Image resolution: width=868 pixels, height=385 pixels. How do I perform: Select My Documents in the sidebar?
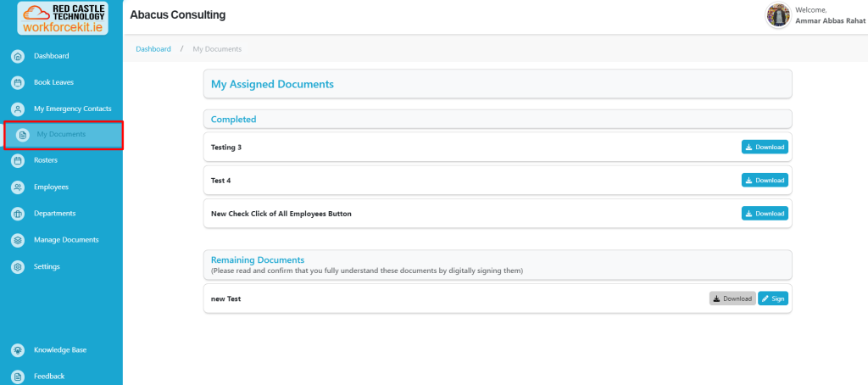tap(61, 135)
